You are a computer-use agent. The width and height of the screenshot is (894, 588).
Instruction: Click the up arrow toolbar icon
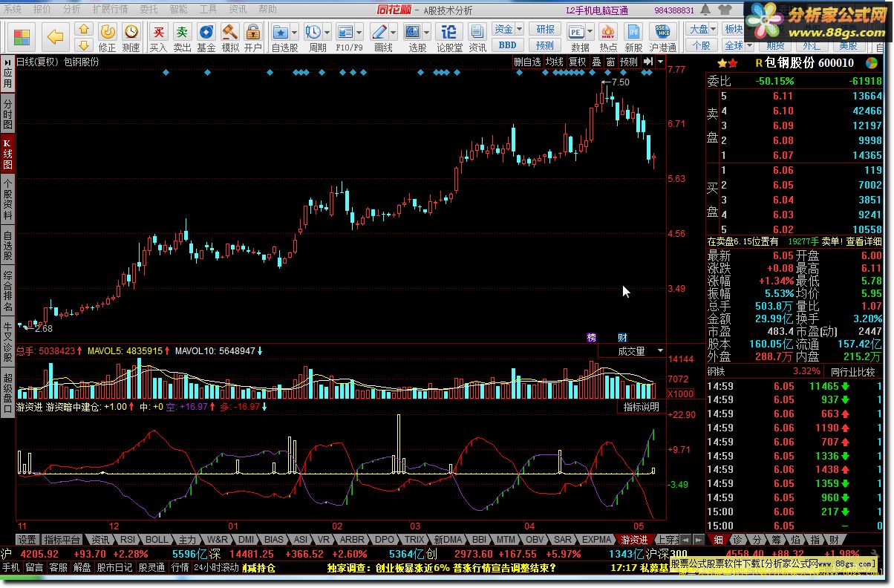click(84, 30)
